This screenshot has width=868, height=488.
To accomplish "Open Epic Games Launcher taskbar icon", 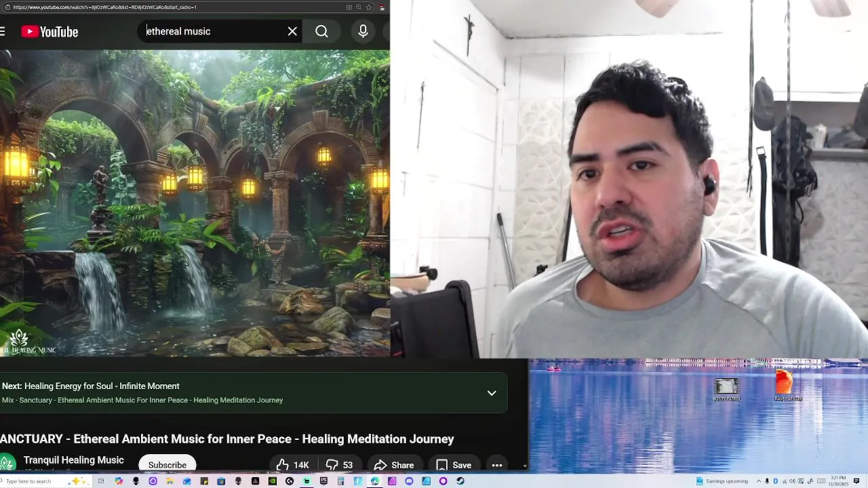I will click(323, 481).
